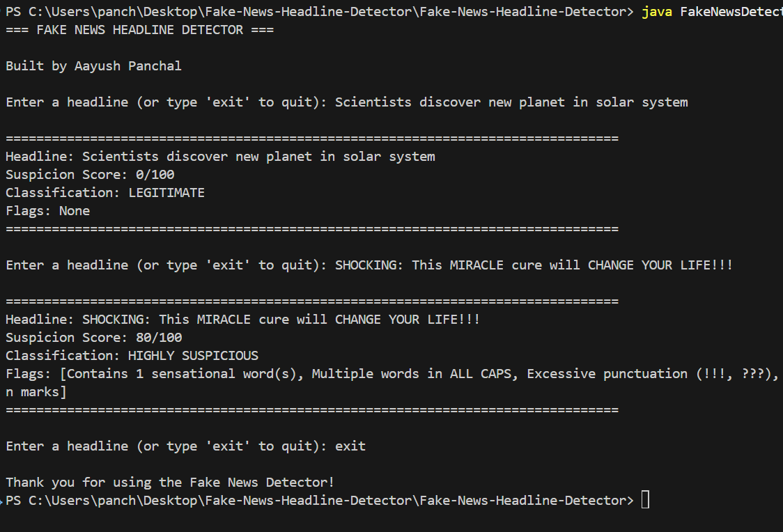This screenshot has height=532, width=783.
Task: Click the topmost equals-sign separator line
Action: (x=311, y=138)
